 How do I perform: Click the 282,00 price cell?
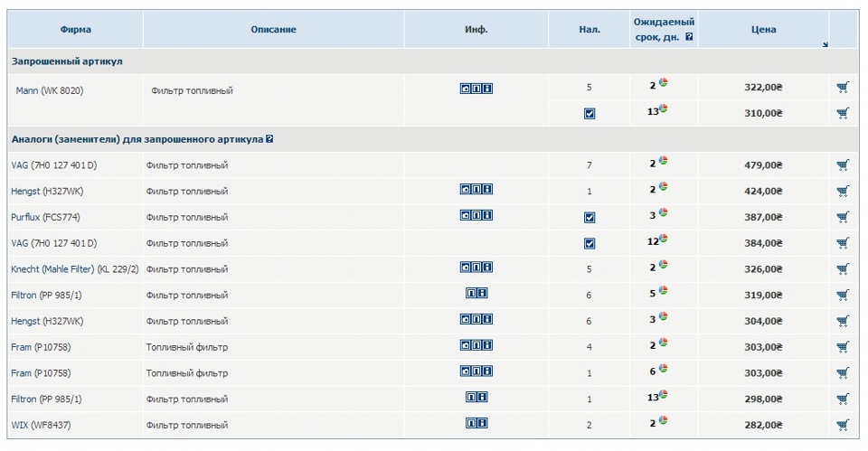[763, 425]
